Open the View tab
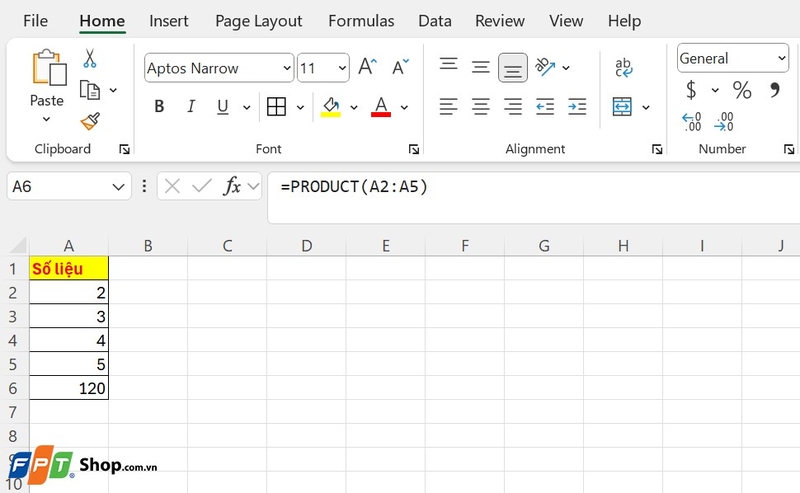 [566, 21]
